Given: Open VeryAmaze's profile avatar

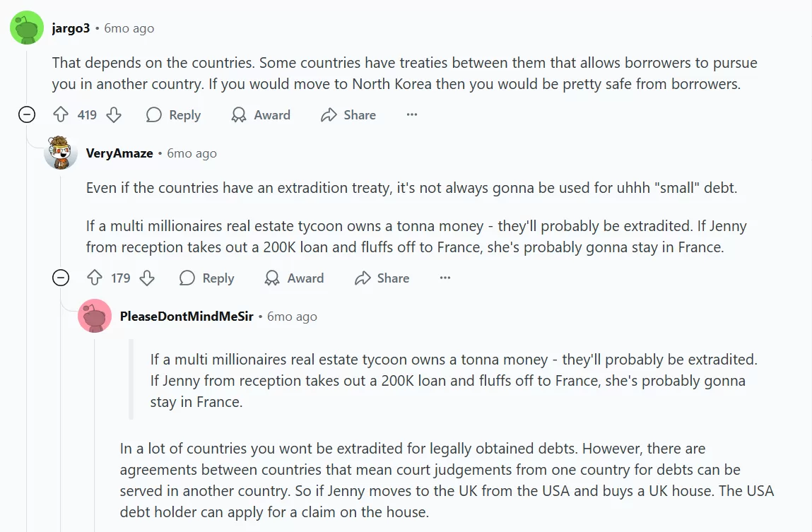Looking at the screenshot, I should (x=61, y=153).
